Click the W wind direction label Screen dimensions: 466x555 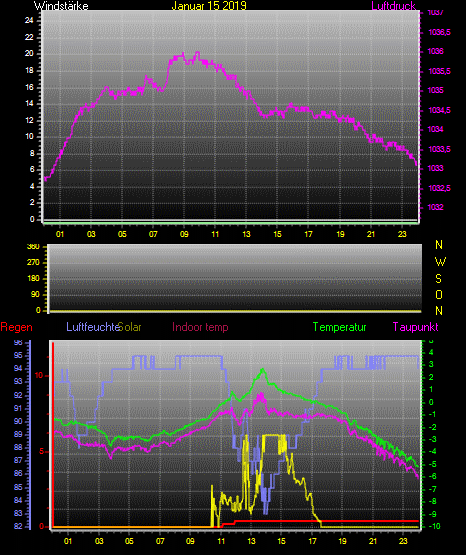pyautogui.click(x=440, y=262)
